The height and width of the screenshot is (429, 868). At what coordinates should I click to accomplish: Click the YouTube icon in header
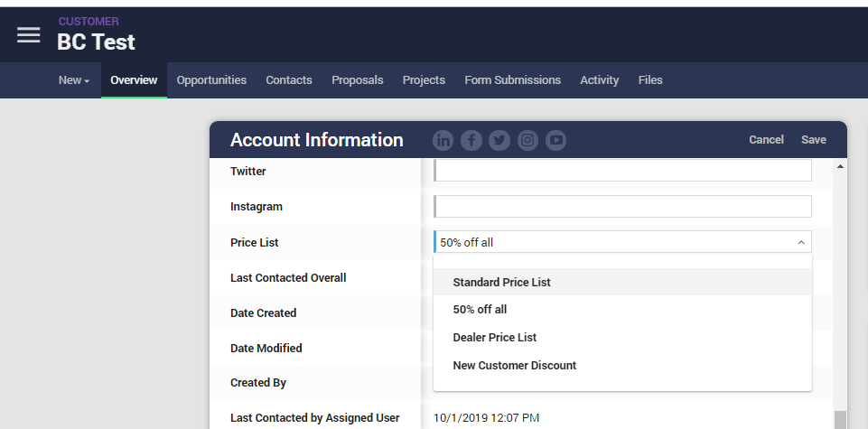pos(556,140)
